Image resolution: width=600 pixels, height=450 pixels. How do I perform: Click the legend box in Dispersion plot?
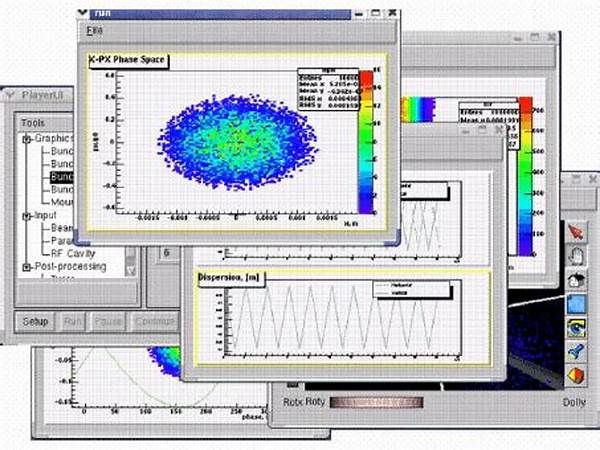click(x=412, y=289)
